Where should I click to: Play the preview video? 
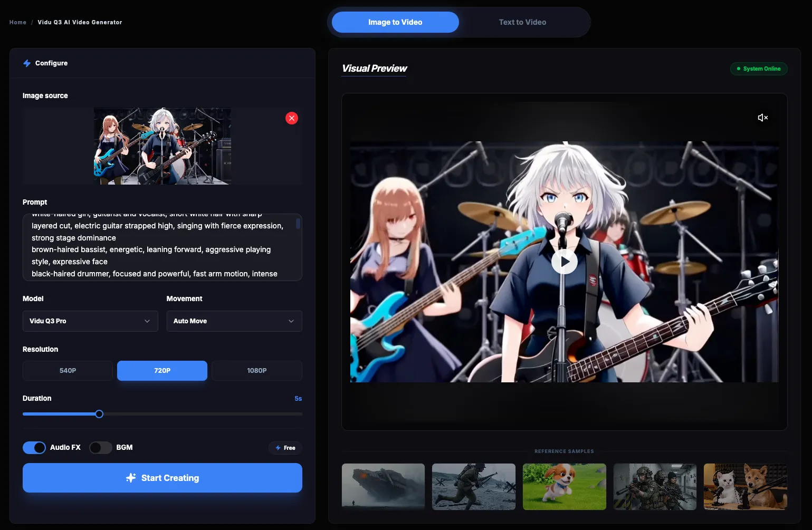point(564,262)
